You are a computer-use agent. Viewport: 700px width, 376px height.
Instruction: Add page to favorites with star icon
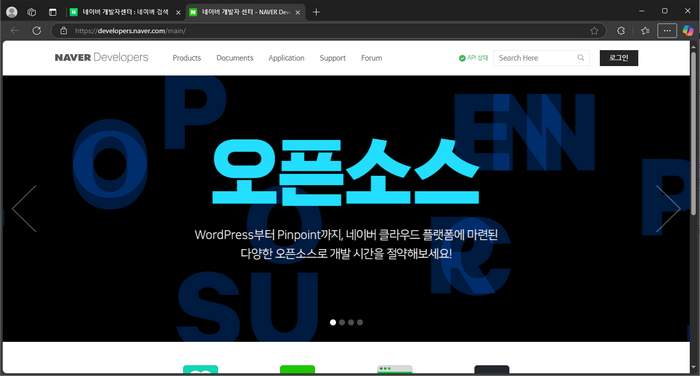594,31
